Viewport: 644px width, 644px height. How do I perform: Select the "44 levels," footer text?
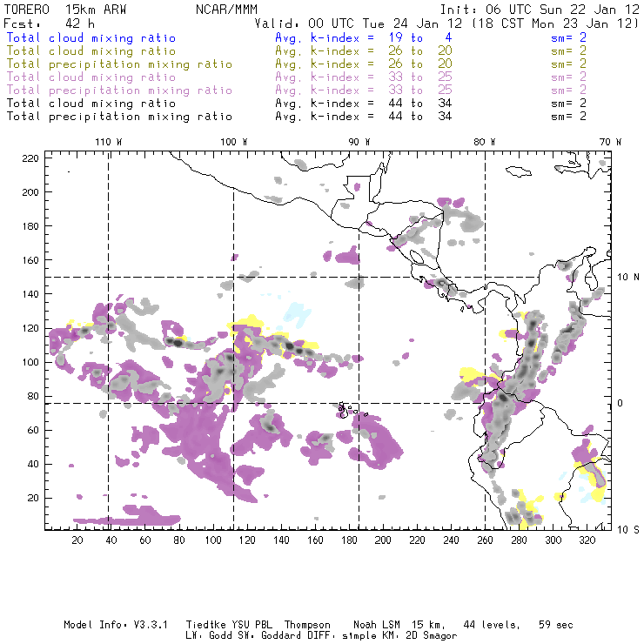point(492,625)
